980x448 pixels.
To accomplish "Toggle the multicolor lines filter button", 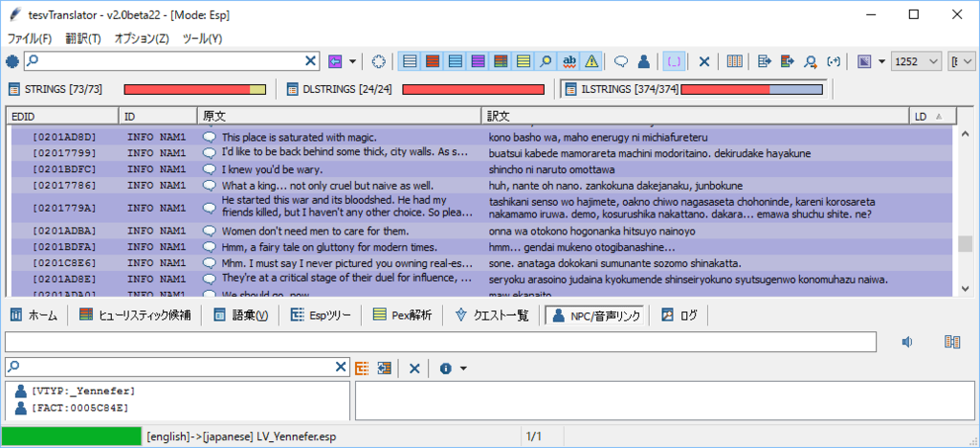I will pos(500,61).
